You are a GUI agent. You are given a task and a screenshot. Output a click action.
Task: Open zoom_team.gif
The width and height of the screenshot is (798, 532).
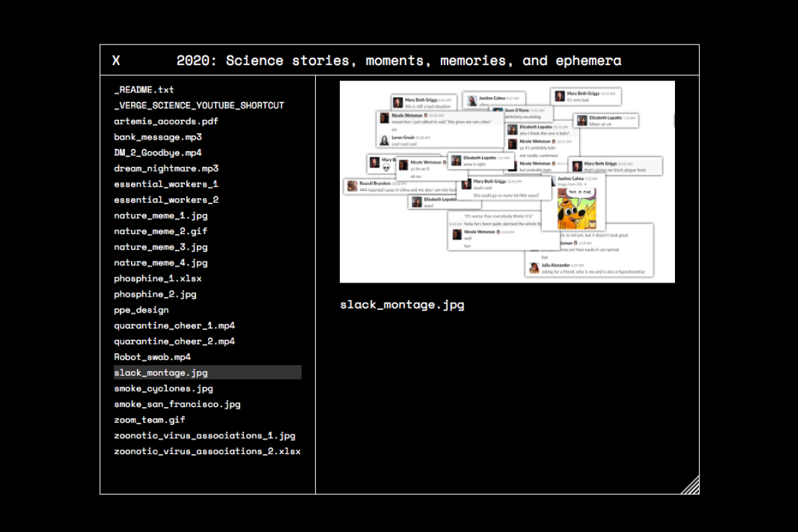[149, 420]
